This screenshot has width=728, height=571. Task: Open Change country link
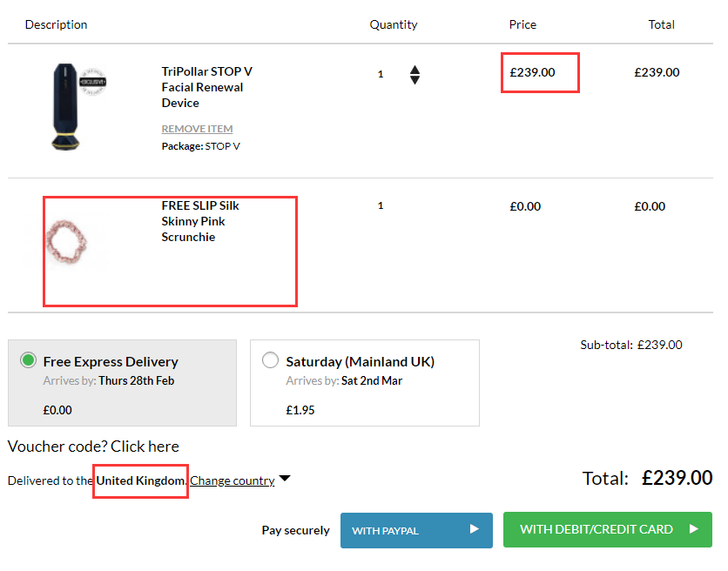coord(233,480)
